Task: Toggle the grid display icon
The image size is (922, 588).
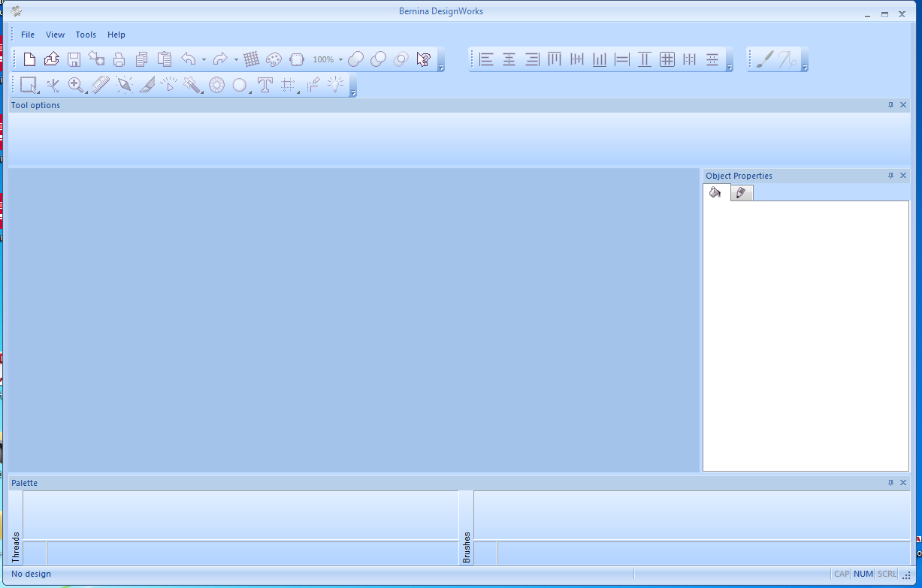Action: [x=252, y=59]
